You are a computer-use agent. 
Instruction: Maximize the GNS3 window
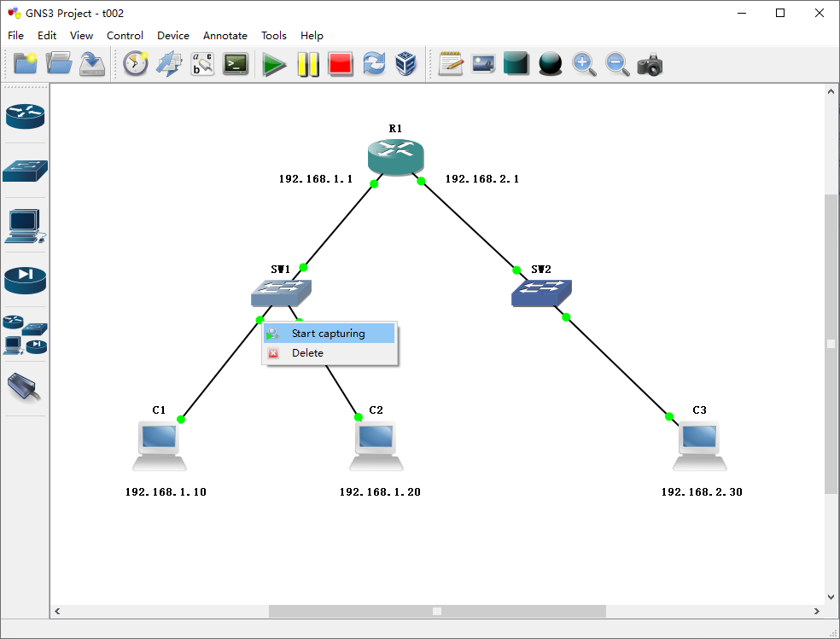(x=780, y=13)
